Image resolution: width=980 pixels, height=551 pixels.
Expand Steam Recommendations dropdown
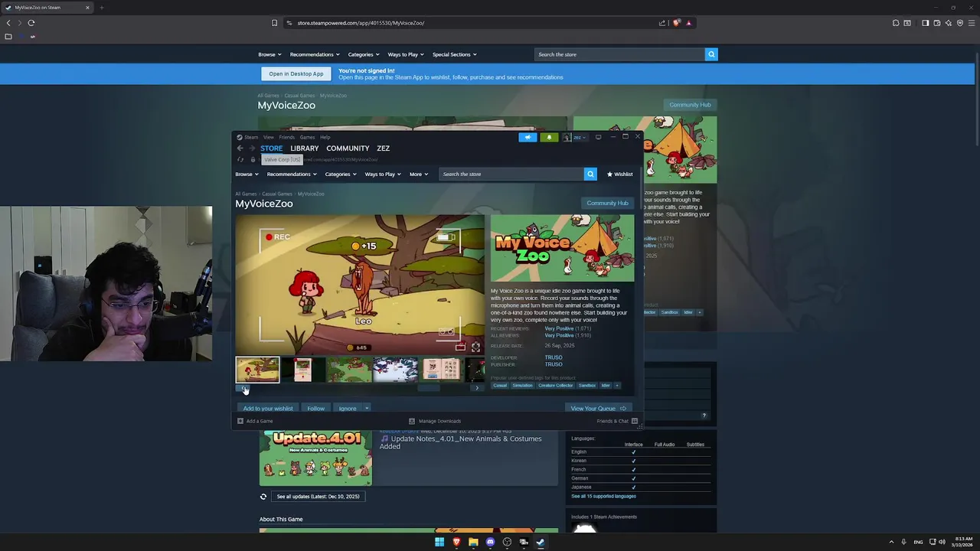pos(291,174)
